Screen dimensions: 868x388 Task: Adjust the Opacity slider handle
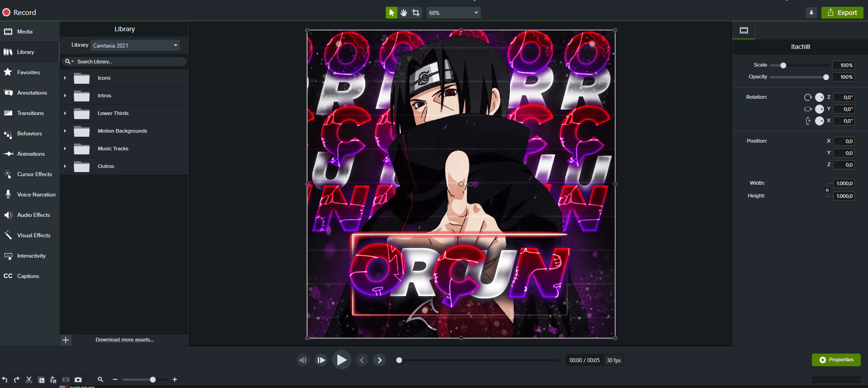(826, 77)
